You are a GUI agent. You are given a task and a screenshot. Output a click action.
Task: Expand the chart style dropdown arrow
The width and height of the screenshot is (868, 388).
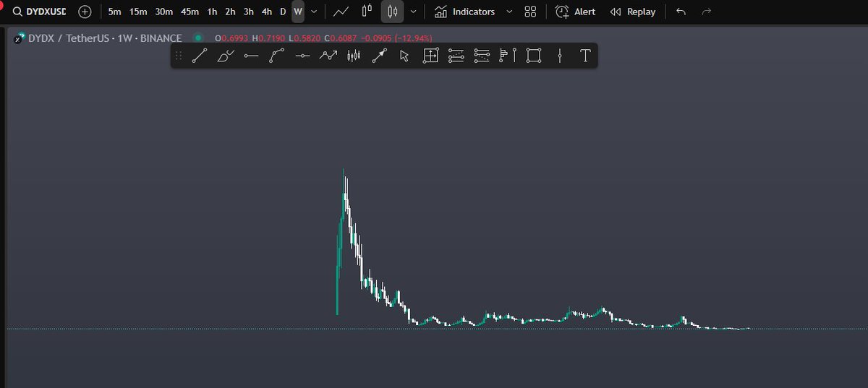click(413, 12)
